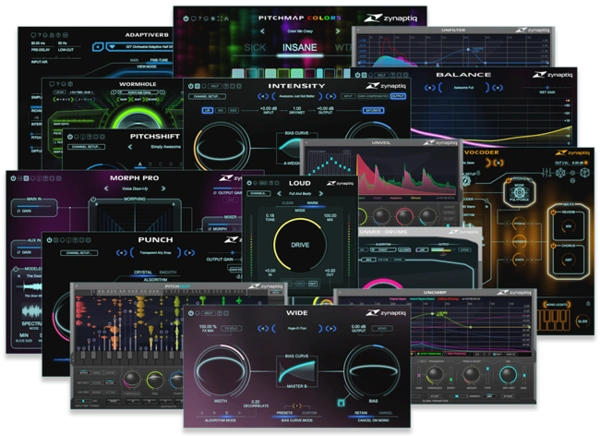The image size is (600, 436).
Task: Toggle the INTENSITY plugin power icon
Action: (191, 86)
